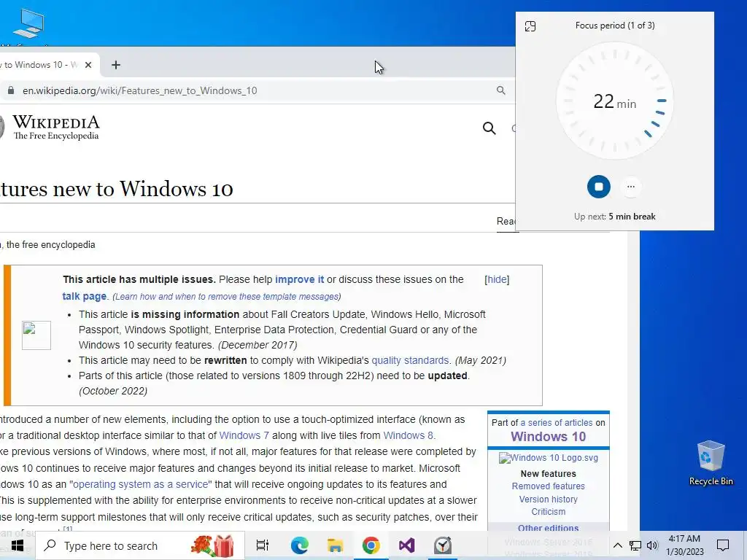Follow the 'improve it' link
Viewport: 747px width, 560px height.
tap(299, 279)
